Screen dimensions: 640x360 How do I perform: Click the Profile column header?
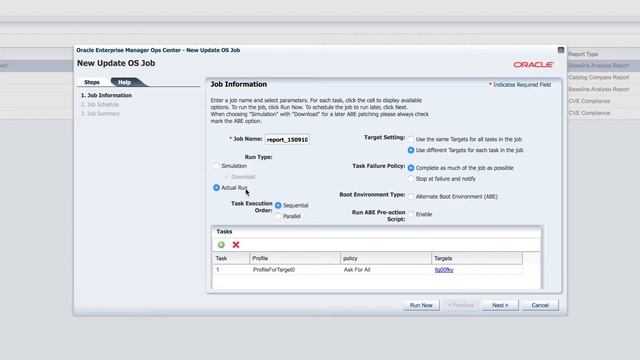295,258
